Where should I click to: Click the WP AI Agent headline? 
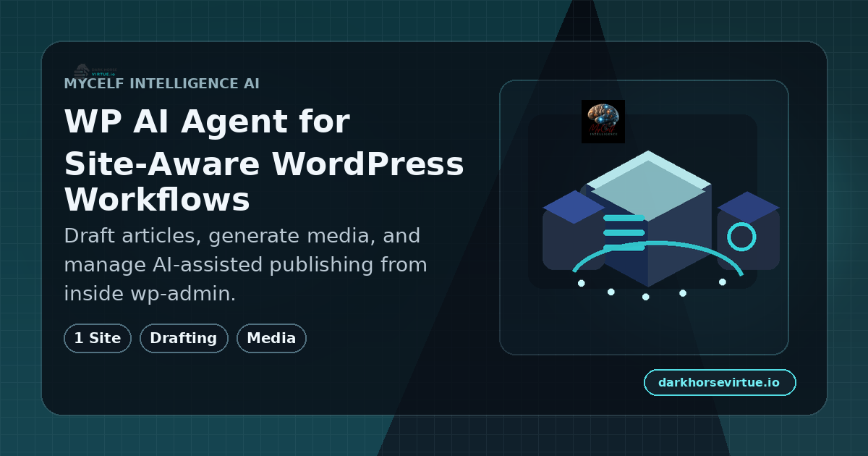pyautogui.click(x=264, y=161)
